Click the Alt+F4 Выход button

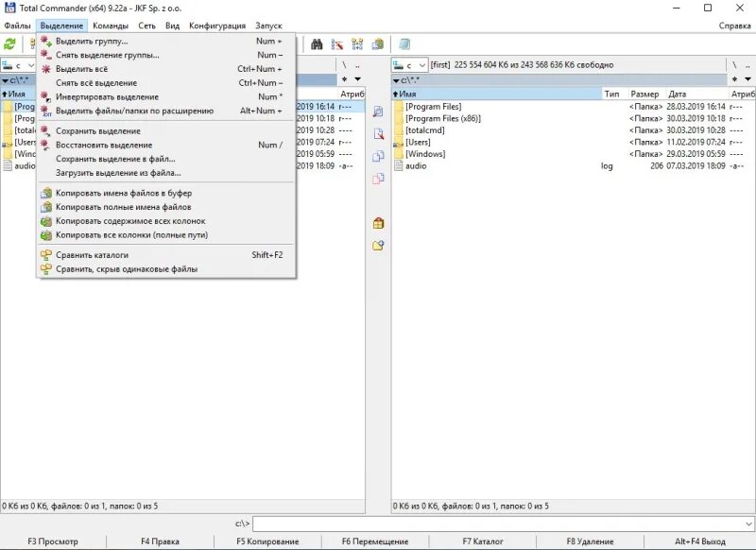coord(700,541)
